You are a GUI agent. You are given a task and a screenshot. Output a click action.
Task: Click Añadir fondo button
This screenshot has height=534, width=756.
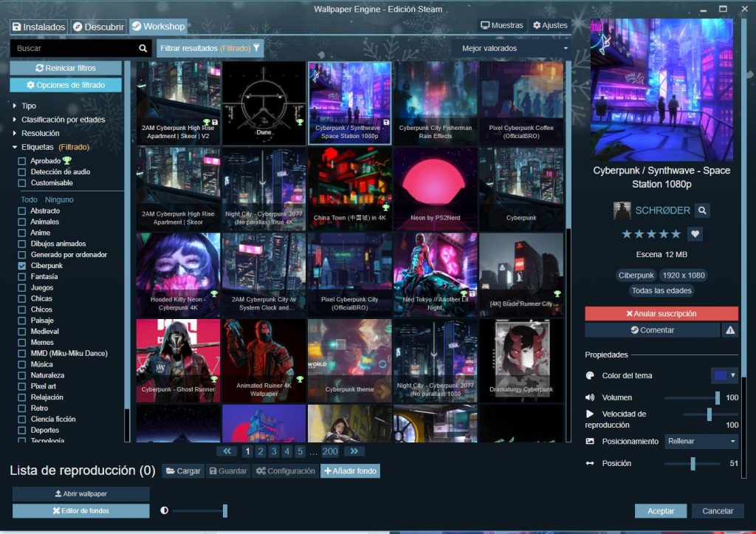350,470
